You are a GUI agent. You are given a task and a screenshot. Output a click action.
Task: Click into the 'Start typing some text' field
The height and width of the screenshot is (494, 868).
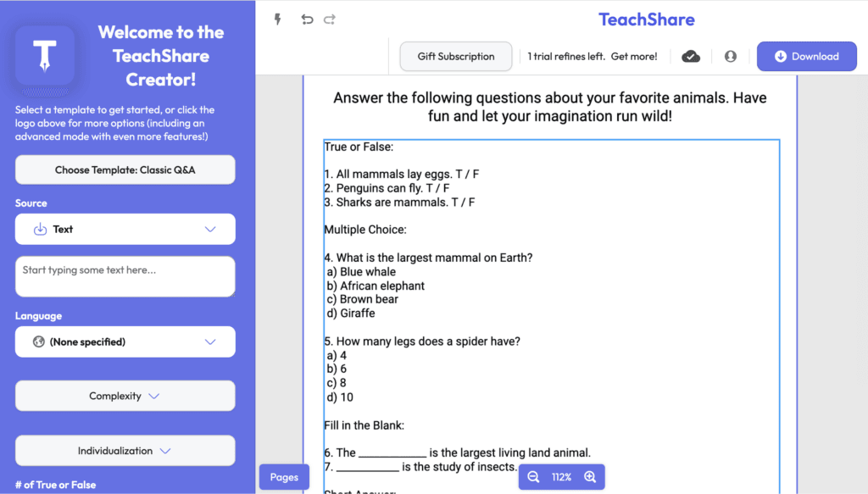pos(125,277)
